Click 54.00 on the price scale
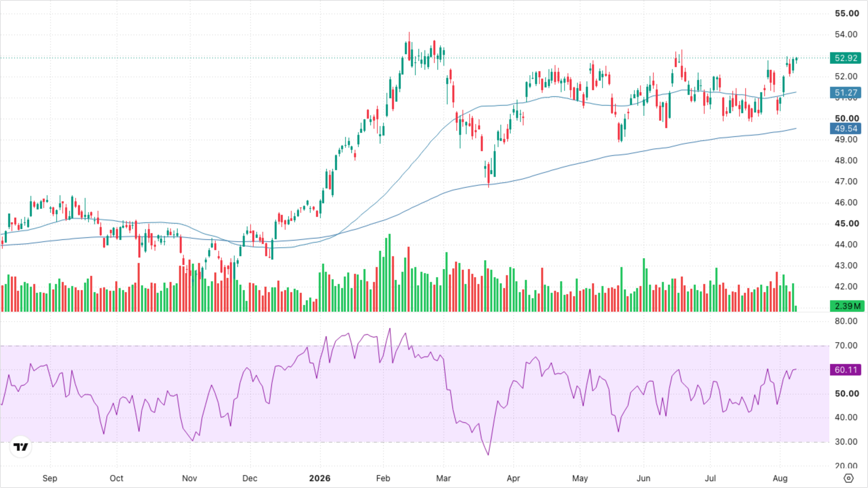 click(x=846, y=34)
